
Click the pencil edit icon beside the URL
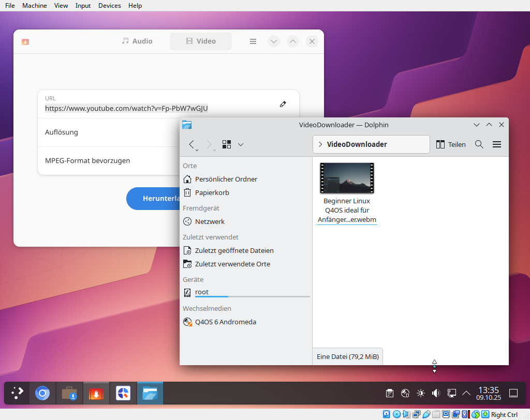283,104
